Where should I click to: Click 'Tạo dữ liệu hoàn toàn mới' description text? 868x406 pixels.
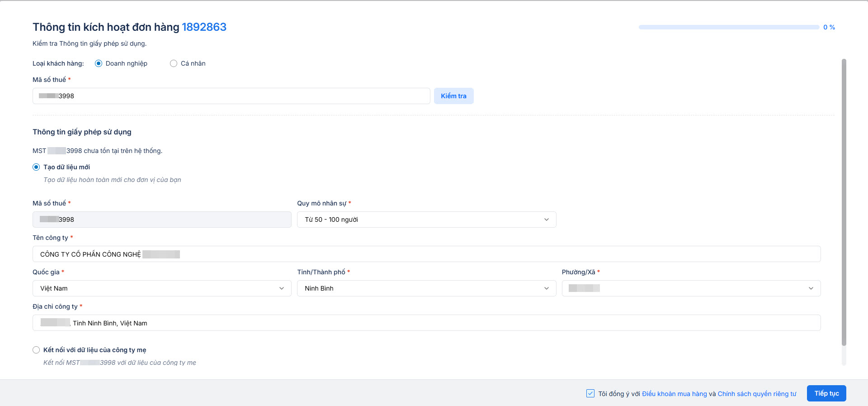click(112, 180)
